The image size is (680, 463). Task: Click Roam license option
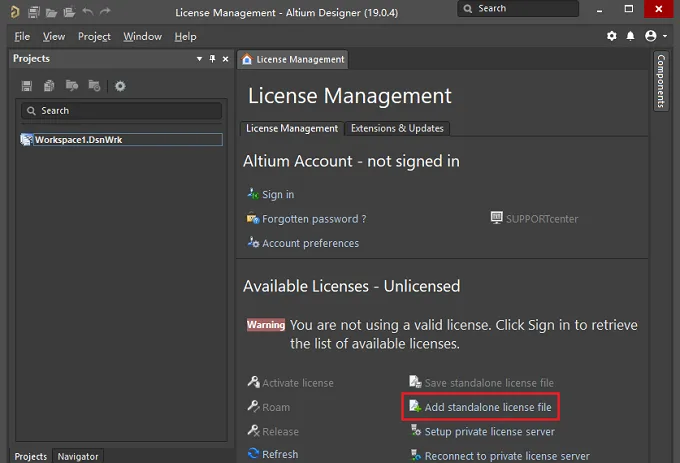[x=276, y=407]
